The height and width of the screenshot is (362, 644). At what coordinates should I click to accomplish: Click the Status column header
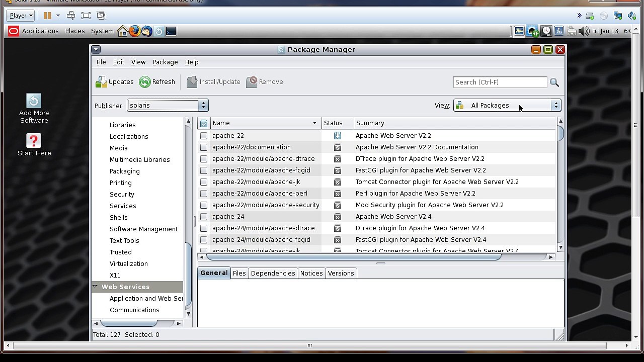(338, 123)
